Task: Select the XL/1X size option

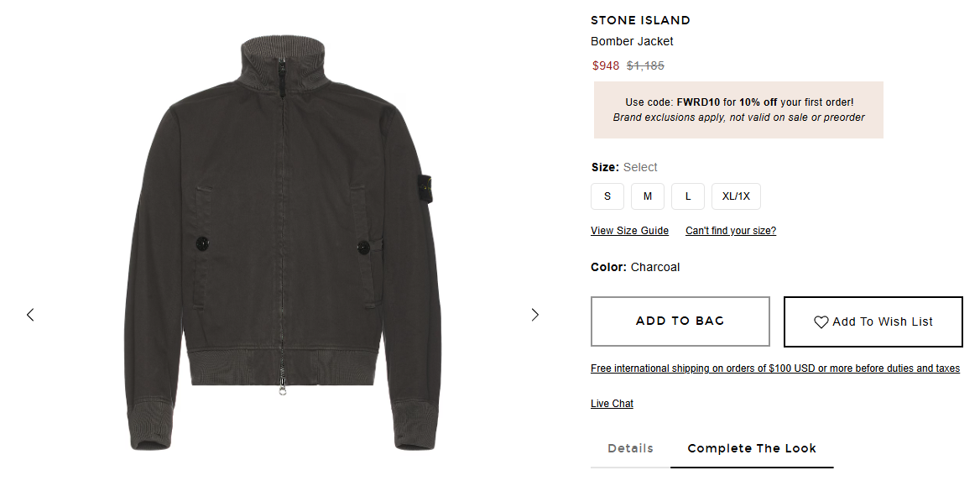Action: click(x=736, y=196)
